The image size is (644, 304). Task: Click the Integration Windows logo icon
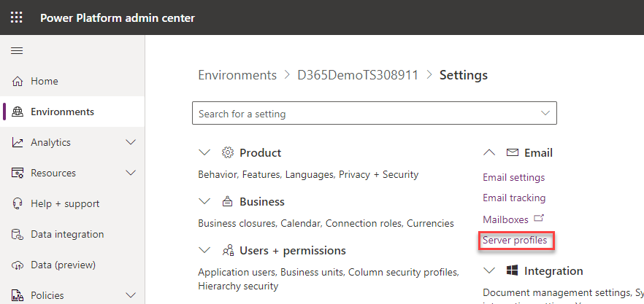(x=512, y=270)
